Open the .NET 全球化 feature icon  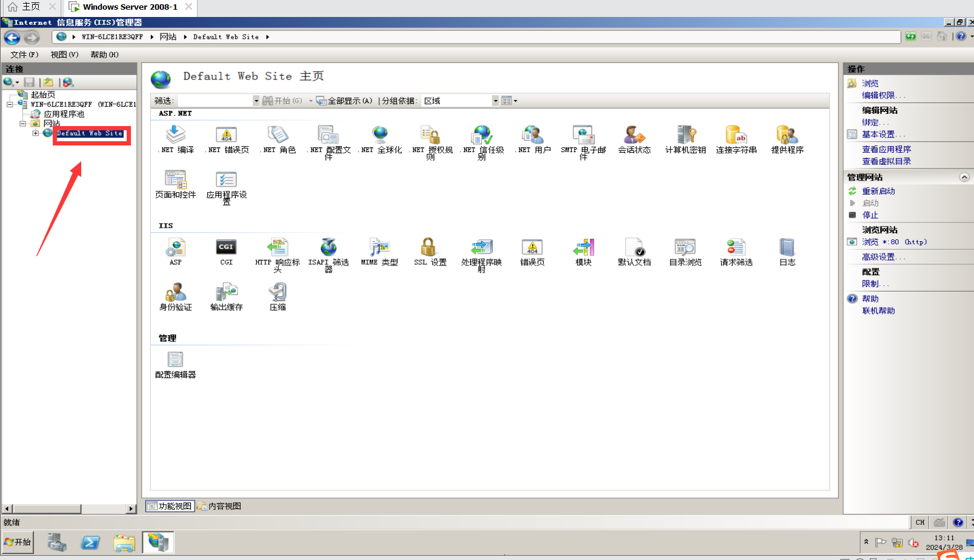[x=380, y=139]
